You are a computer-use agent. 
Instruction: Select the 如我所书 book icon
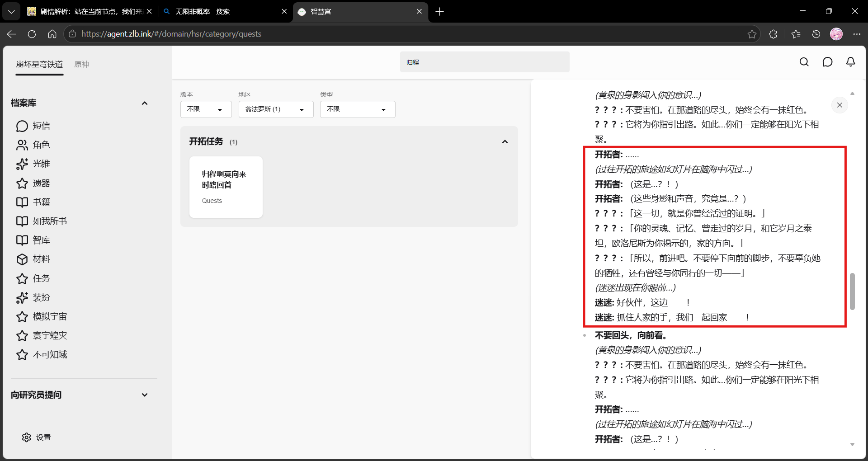(22, 221)
